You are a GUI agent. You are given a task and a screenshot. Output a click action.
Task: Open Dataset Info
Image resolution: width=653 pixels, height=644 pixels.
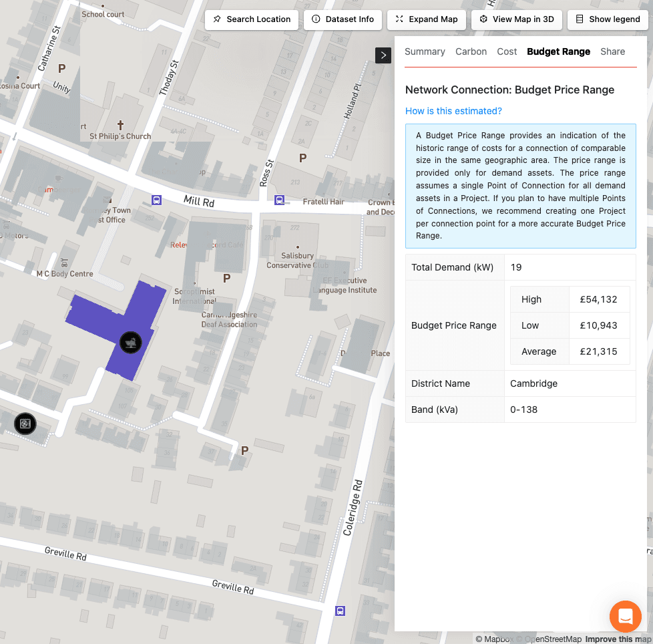coord(343,19)
